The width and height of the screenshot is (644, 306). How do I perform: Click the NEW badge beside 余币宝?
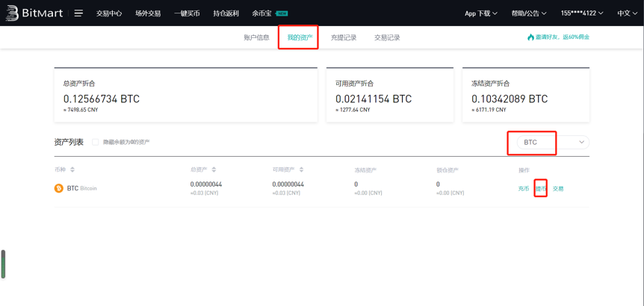(x=282, y=13)
